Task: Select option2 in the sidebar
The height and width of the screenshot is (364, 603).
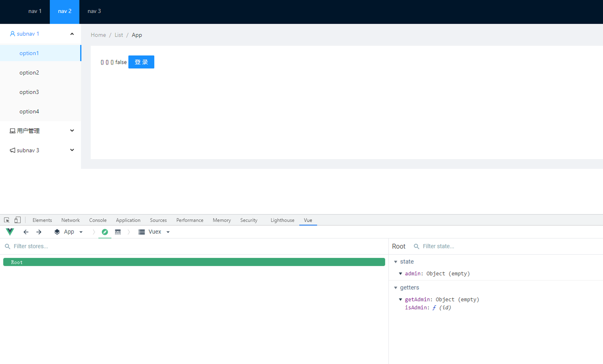Action: [x=40, y=73]
